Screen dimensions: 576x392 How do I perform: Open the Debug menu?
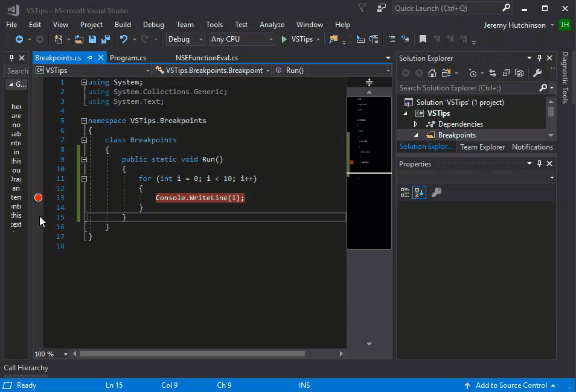153,25
